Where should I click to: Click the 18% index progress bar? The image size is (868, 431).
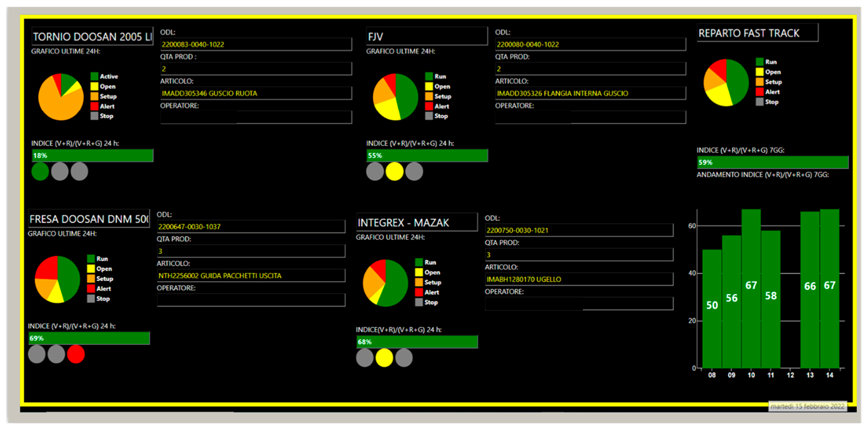92,156
